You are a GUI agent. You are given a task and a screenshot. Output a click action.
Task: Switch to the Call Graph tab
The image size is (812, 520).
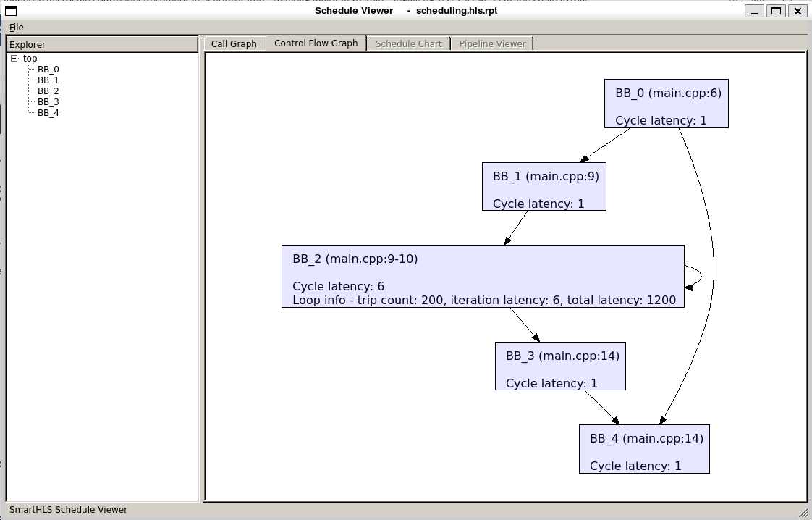click(x=234, y=43)
